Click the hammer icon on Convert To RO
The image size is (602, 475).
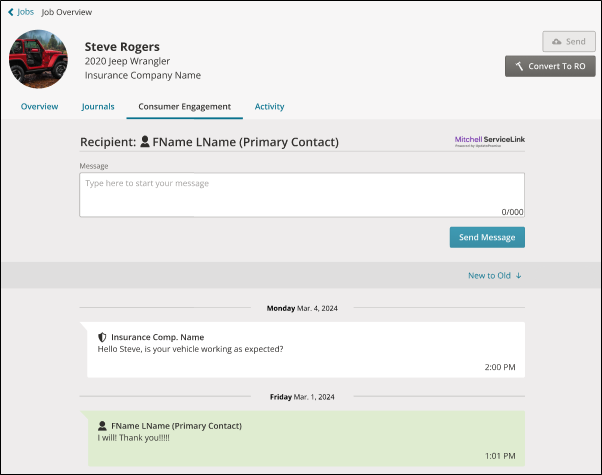click(x=519, y=66)
